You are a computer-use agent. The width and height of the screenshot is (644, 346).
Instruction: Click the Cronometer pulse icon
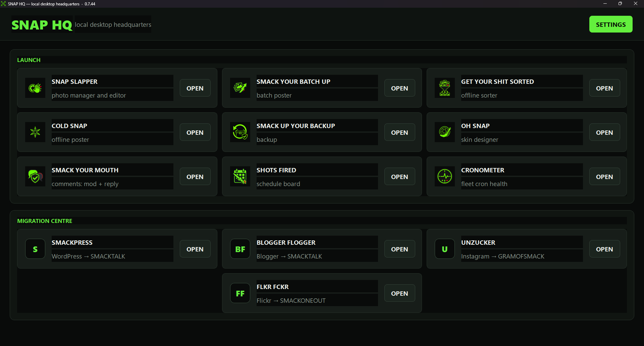point(445,176)
